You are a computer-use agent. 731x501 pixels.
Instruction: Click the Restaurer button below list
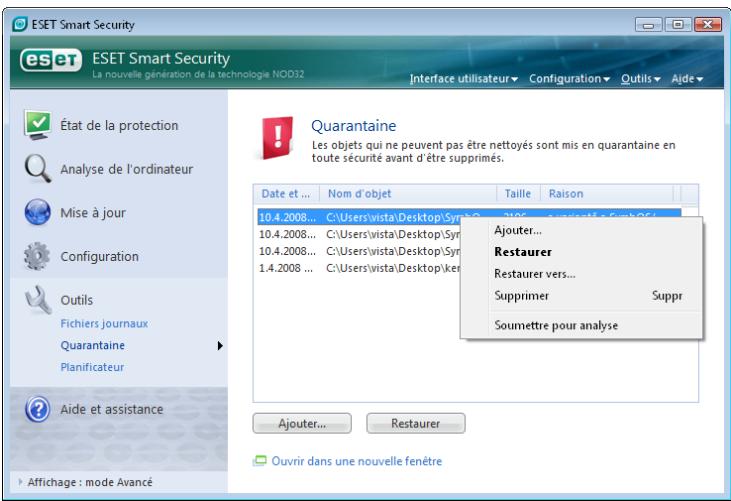click(415, 423)
